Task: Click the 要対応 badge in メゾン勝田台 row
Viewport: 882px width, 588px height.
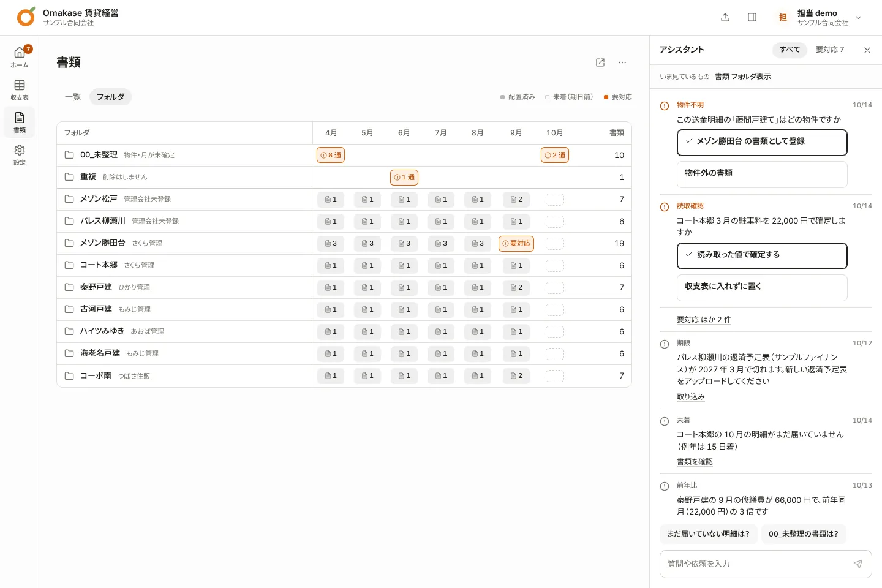Action: (516, 243)
